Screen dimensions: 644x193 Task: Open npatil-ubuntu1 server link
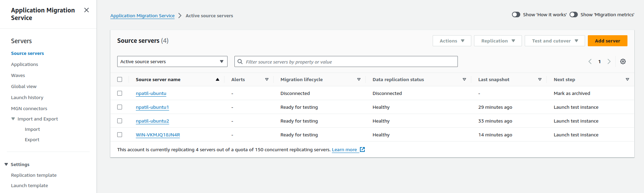[152, 107]
